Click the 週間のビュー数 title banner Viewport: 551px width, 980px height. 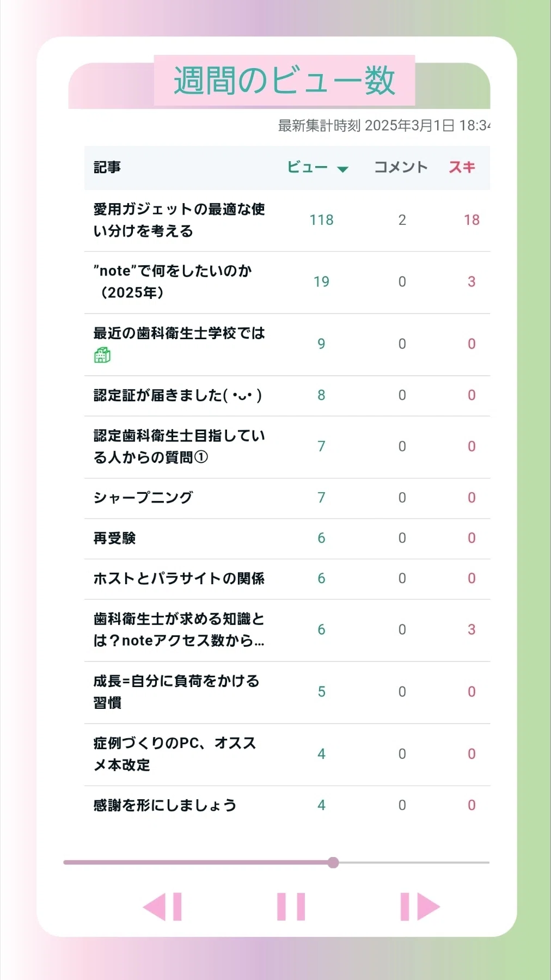coord(284,81)
